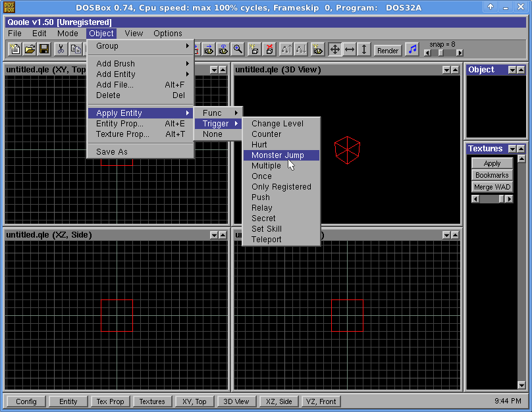Click the down-arrow button on 3D View title
The image size is (532, 412).
[446, 70]
